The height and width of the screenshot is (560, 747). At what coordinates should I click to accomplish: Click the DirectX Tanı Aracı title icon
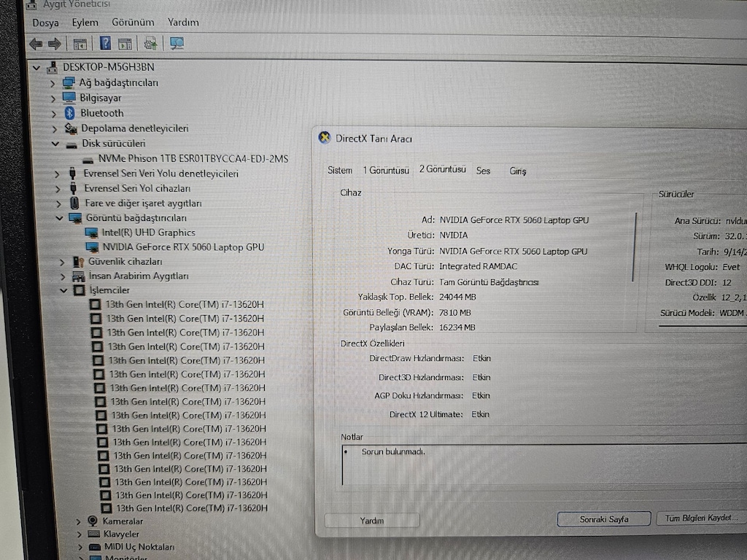(x=325, y=138)
